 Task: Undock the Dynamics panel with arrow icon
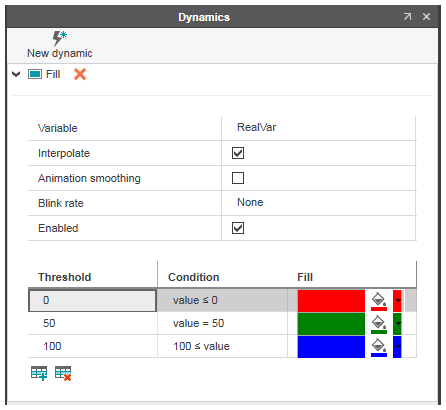click(407, 17)
